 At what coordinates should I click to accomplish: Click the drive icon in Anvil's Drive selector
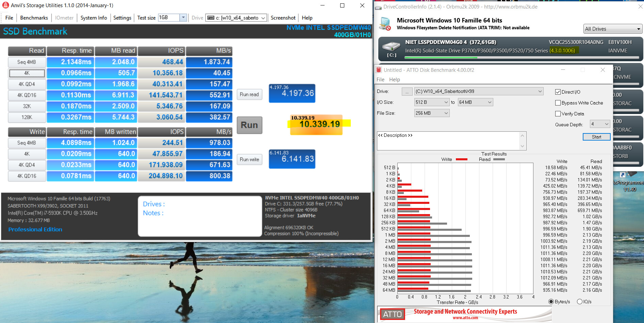point(211,18)
